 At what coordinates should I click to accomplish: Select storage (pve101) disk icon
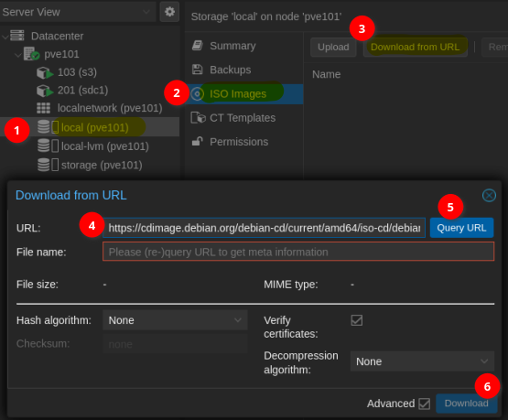pos(48,165)
